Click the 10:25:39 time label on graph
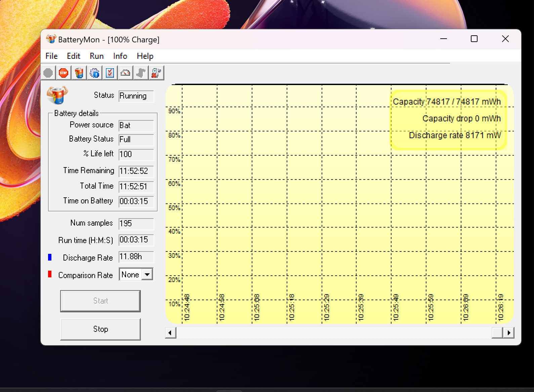This screenshot has width=534, height=392. point(361,307)
